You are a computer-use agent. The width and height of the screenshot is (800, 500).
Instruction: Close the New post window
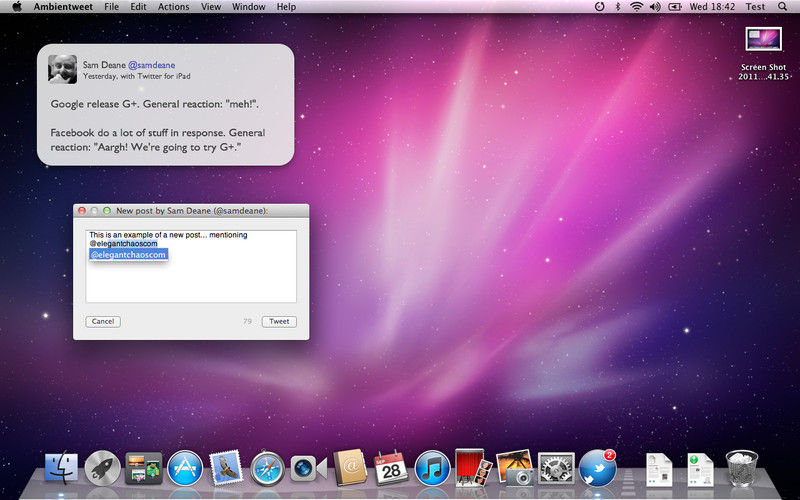pyautogui.click(x=82, y=211)
